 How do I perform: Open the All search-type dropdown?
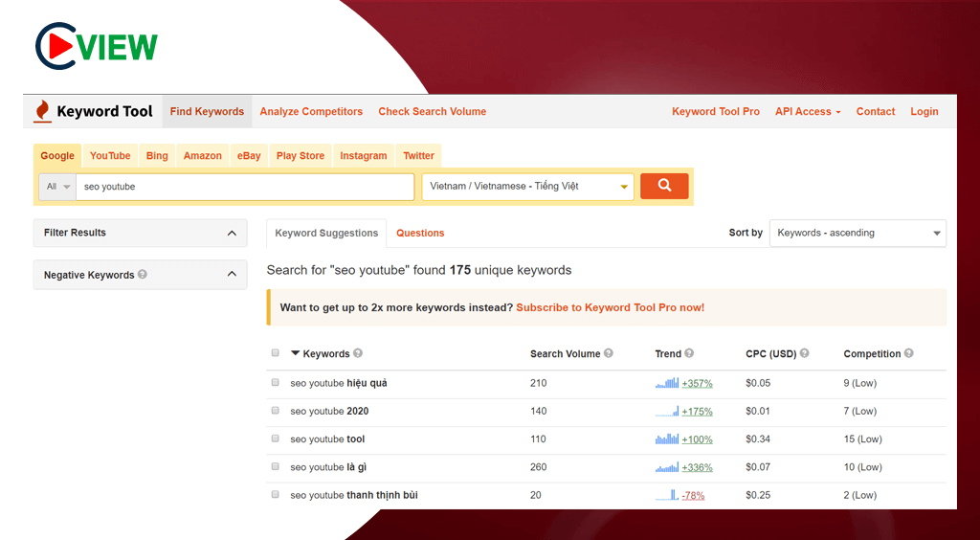(57, 187)
